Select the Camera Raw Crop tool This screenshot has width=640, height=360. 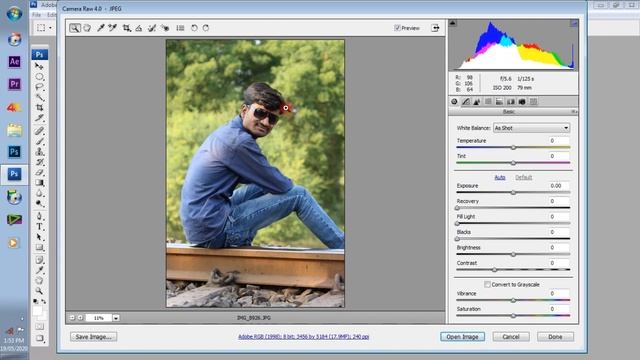(x=127, y=28)
